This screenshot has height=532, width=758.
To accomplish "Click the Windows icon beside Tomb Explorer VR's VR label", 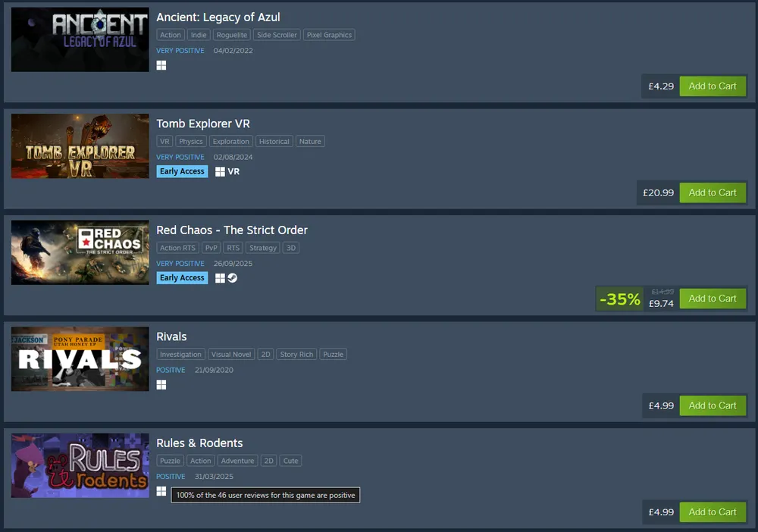I will pyautogui.click(x=220, y=171).
